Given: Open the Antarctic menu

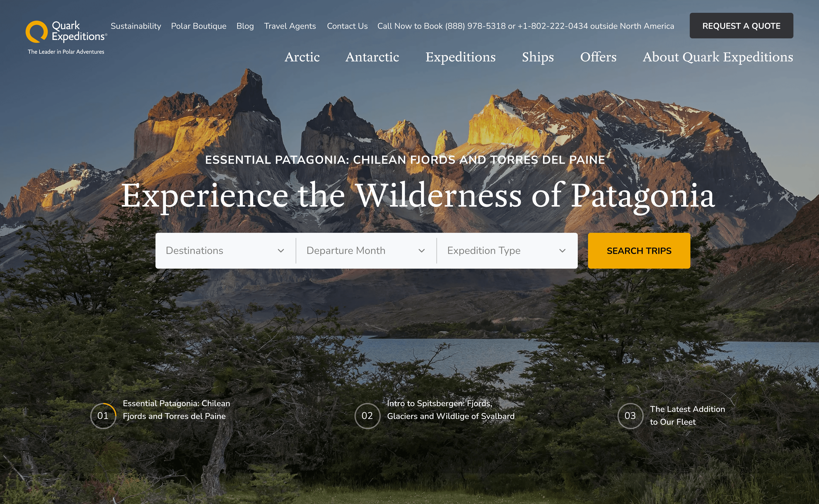Looking at the screenshot, I should tap(372, 57).
